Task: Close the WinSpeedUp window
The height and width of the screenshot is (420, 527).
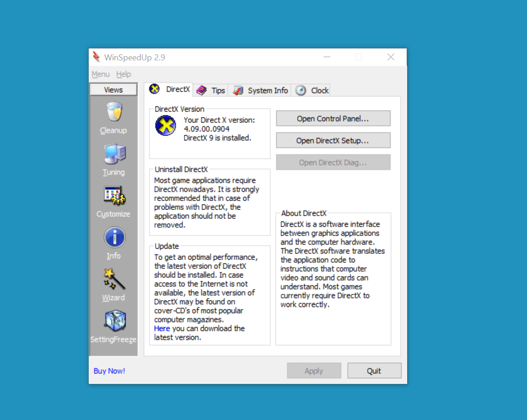Action: [x=391, y=57]
